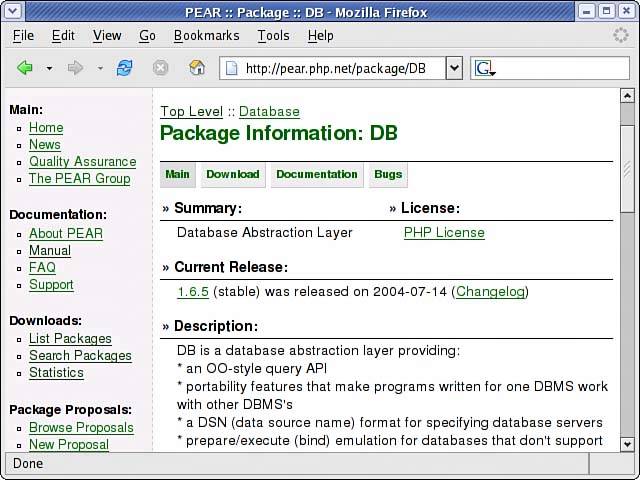Click the Firefox throbber activity icon
640x480 pixels.
click(x=621, y=35)
